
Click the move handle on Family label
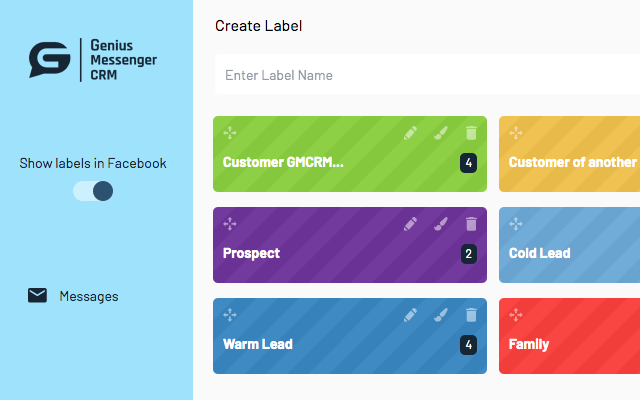coord(516,315)
